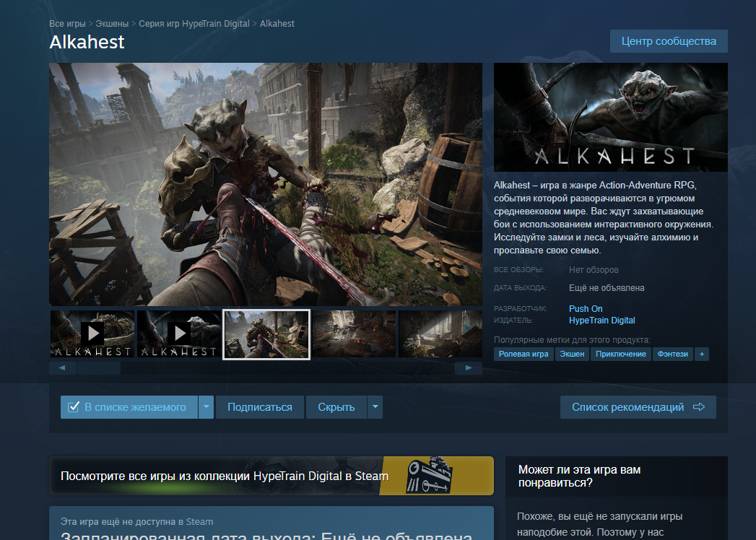Open the dark castle interior screenshot thumbnail

(354, 334)
